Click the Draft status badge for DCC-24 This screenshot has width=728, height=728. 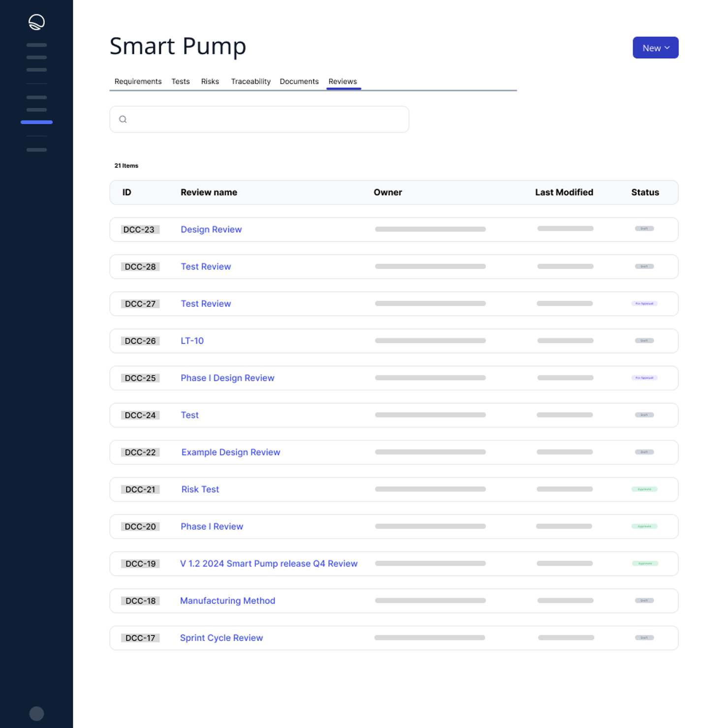pos(644,415)
